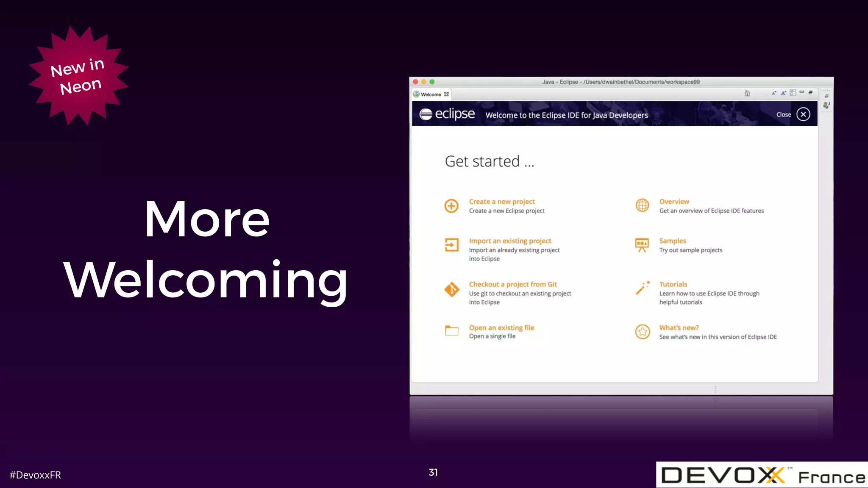Click the Samples presentation board icon
868x488 pixels.
[x=642, y=245]
